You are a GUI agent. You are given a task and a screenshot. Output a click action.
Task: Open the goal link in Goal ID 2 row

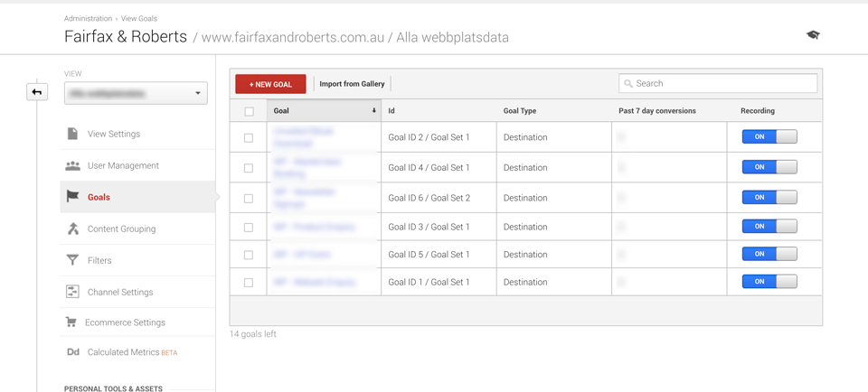(x=304, y=137)
